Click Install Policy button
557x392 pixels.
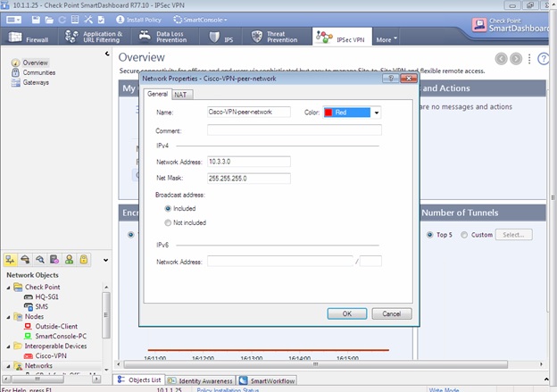(x=139, y=20)
